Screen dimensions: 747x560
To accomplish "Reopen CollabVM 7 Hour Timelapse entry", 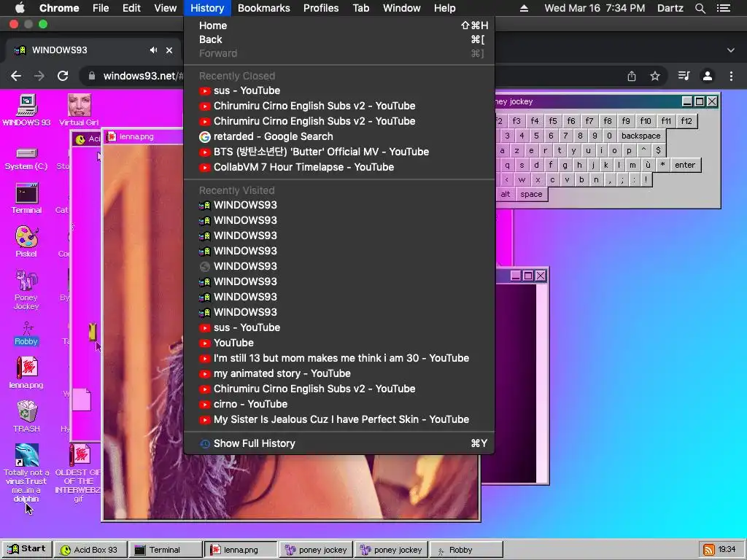I will click(x=339, y=167).
